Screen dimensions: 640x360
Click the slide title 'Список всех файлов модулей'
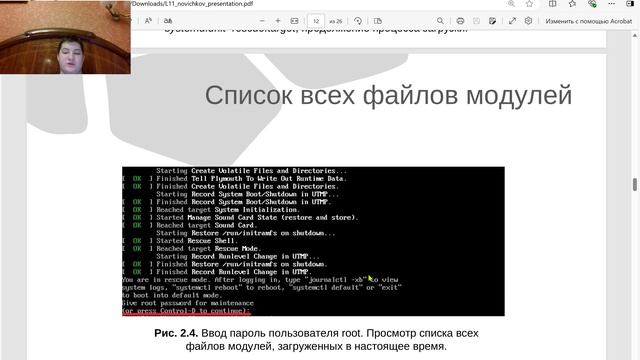coord(388,96)
